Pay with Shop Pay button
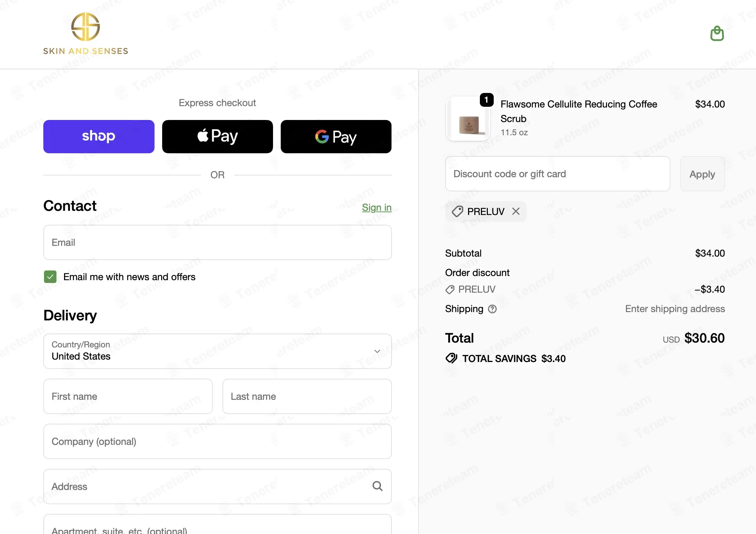 click(99, 137)
